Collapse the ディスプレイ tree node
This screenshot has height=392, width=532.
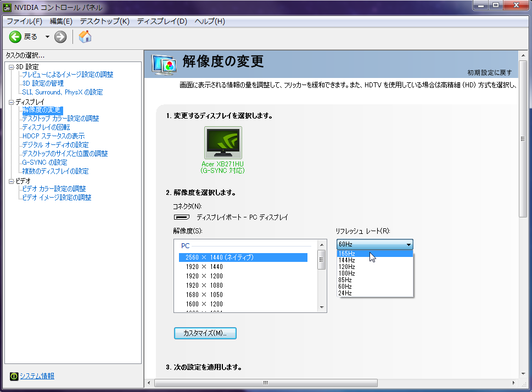click(x=11, y=102)
